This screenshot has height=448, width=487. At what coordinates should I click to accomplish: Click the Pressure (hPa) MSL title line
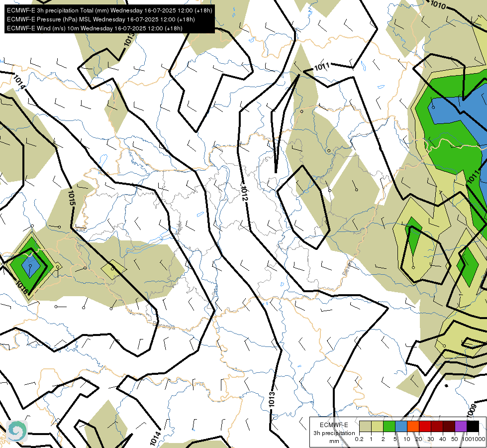pos(100,19)
